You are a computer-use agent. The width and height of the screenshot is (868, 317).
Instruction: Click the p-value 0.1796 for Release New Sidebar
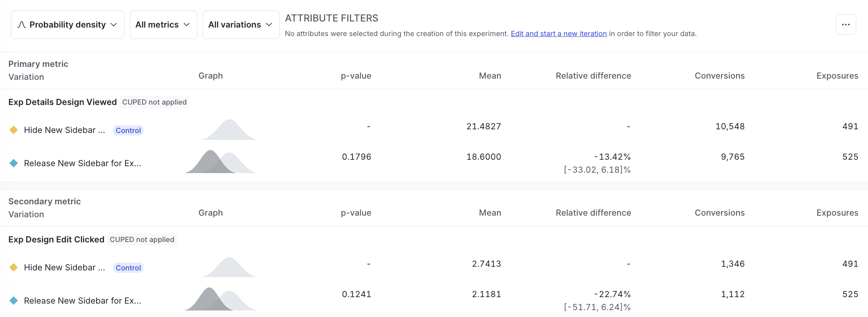point(356,157)
